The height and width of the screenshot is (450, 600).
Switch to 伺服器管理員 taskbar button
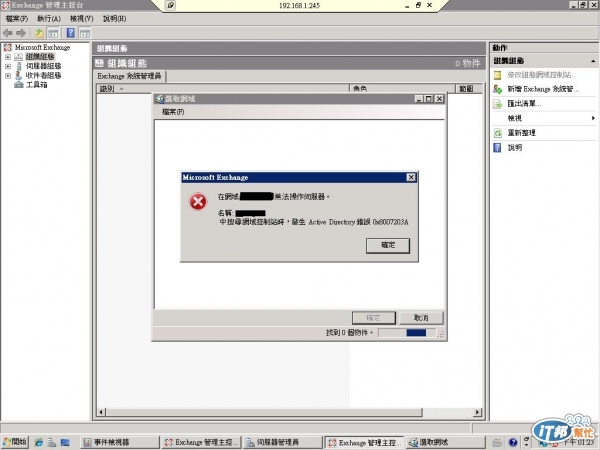tap(282, 442)
